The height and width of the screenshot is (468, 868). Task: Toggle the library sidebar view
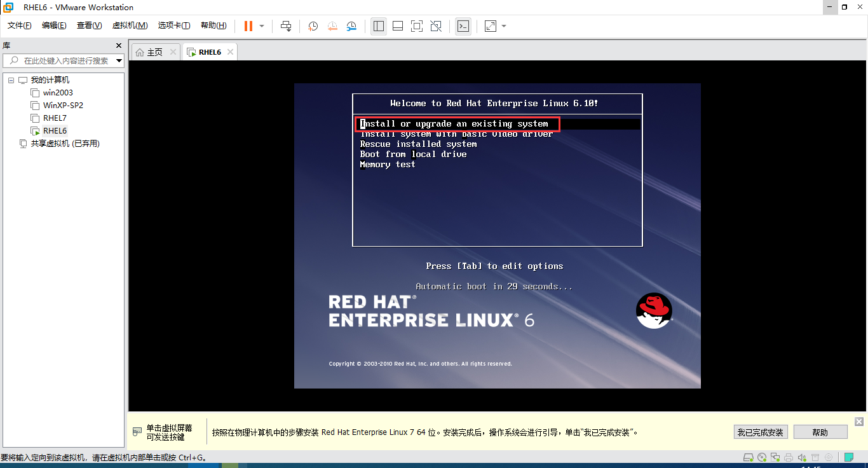(379, 26)
